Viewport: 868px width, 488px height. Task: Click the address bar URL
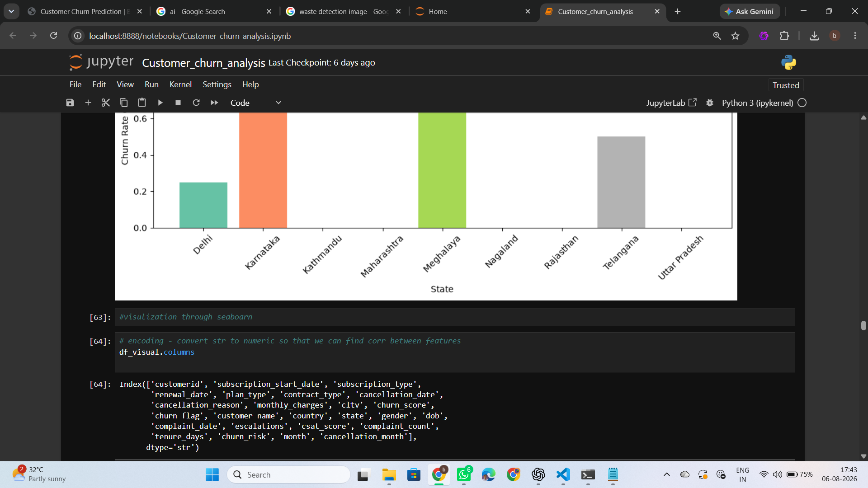pyautogui.click(x=190, y=36)
